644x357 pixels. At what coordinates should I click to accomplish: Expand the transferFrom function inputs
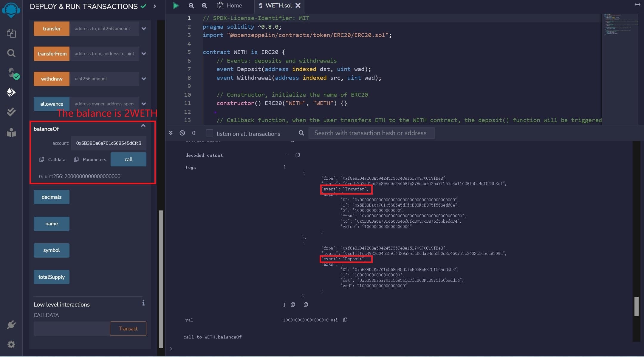coord(144,54)
